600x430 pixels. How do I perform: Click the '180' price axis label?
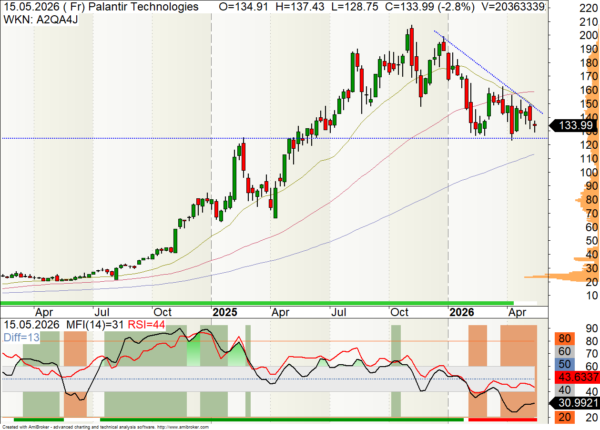[589, 63]
